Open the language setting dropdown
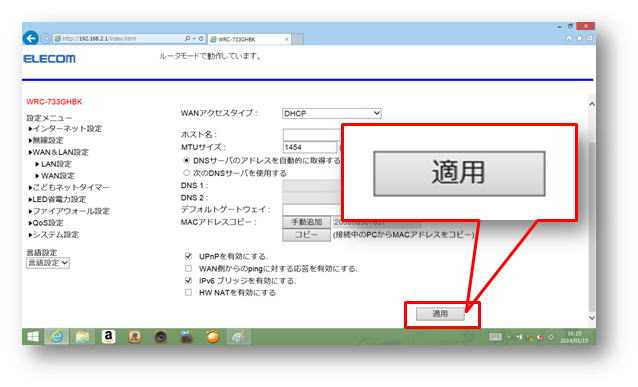638x387 pixels. point(48,263)
